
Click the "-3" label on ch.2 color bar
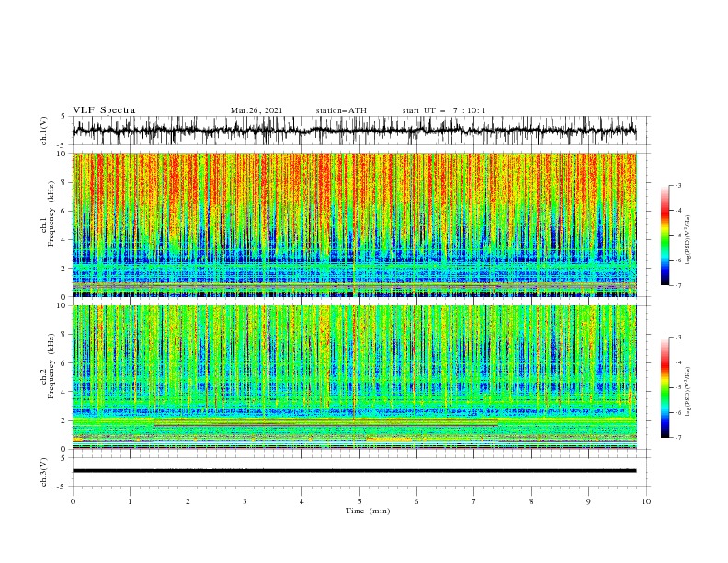[678, 338]
